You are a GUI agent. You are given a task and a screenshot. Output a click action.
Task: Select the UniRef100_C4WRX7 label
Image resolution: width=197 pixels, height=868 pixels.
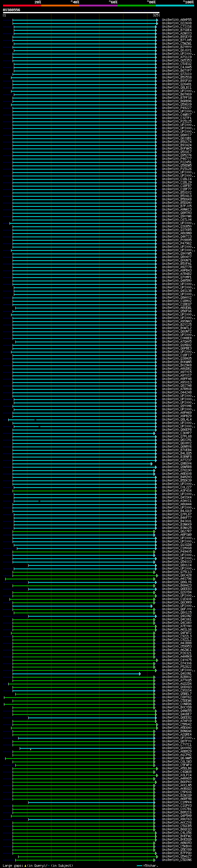[176, 115]
